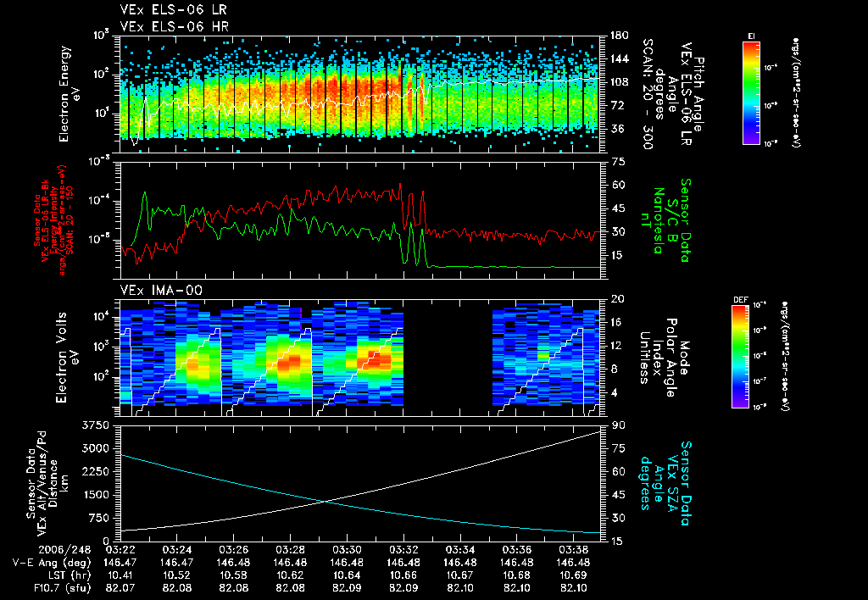Click the DEF rainbow color bar
This screenshot has height=600, width=868.
[741, 357]
